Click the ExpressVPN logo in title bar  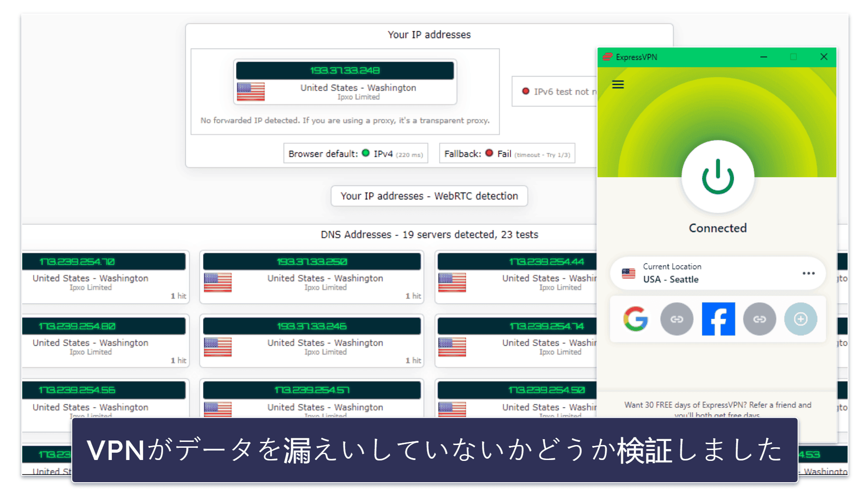[x=608, y=57]
